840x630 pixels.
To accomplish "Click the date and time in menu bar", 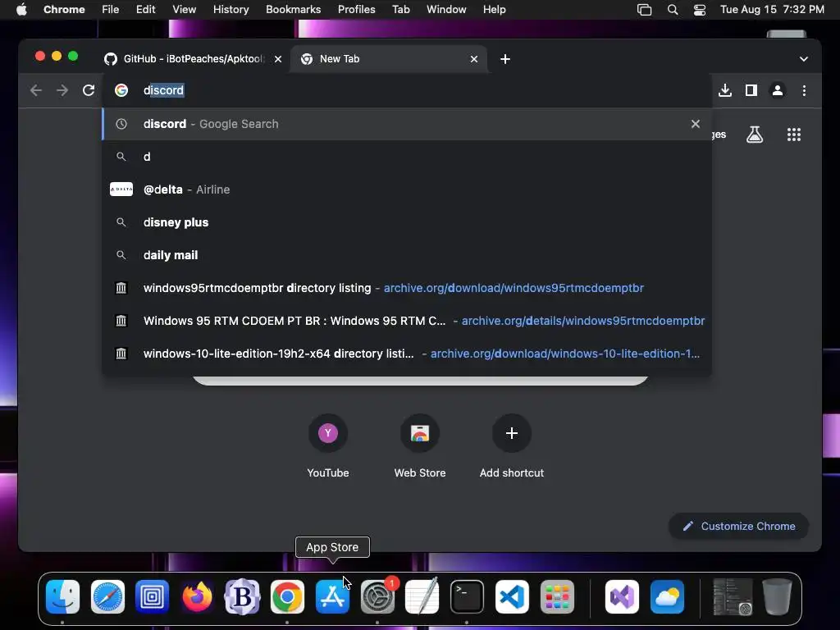I will [x=772, y=10].
